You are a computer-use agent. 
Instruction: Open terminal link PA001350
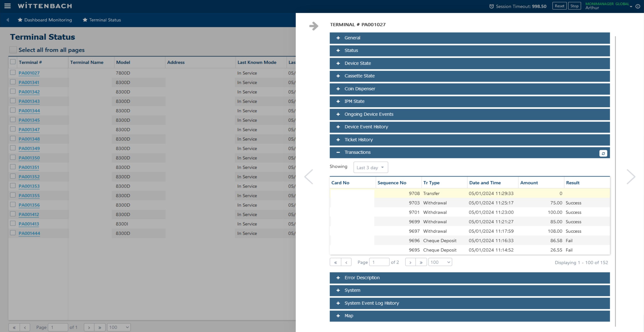(x=29, y=158)
